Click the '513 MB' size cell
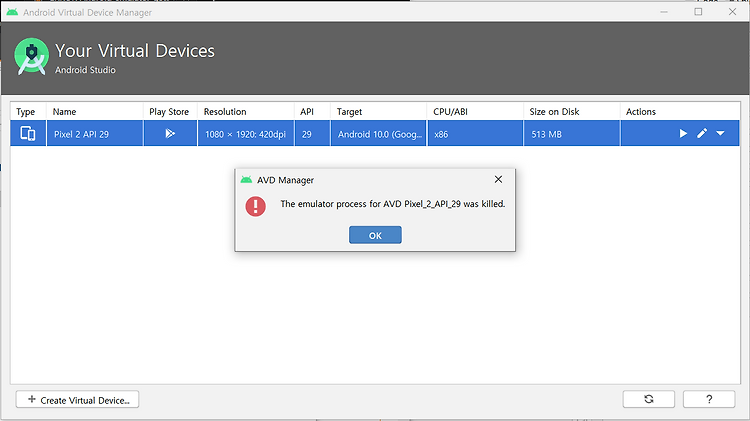The height and width of the screenshot is (421, 750). coord(572,133)
